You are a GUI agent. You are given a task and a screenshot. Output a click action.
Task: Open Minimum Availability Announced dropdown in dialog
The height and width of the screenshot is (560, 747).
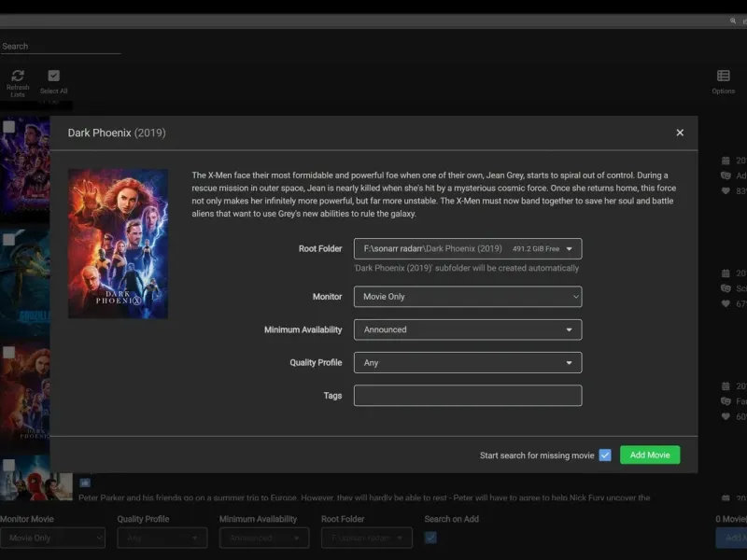pos(468,329)
